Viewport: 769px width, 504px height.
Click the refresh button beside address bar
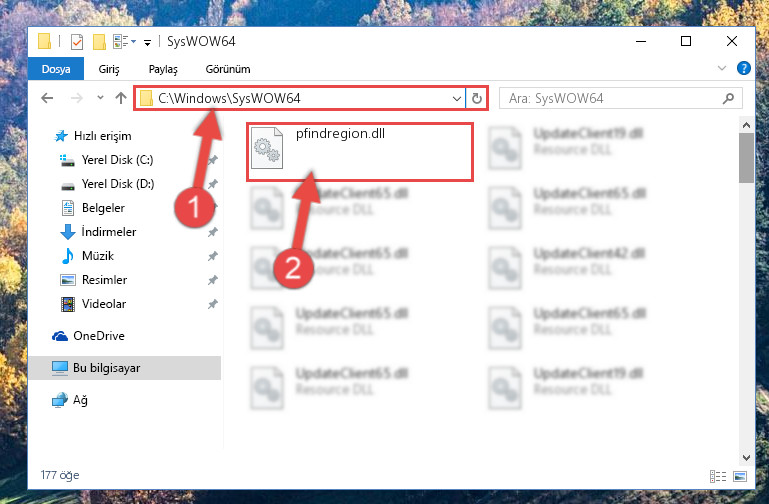coord(476,99)
